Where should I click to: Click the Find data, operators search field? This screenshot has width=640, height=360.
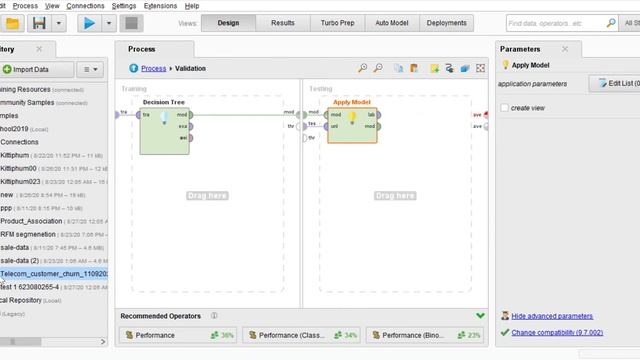[555, 23]
